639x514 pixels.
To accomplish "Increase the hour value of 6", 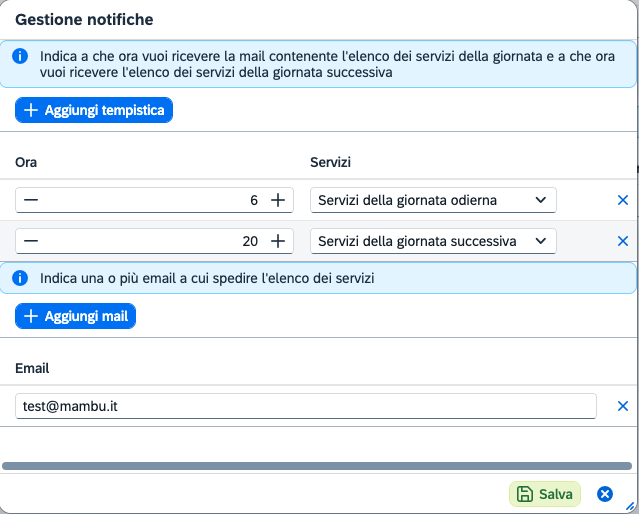I will [278, 200].
